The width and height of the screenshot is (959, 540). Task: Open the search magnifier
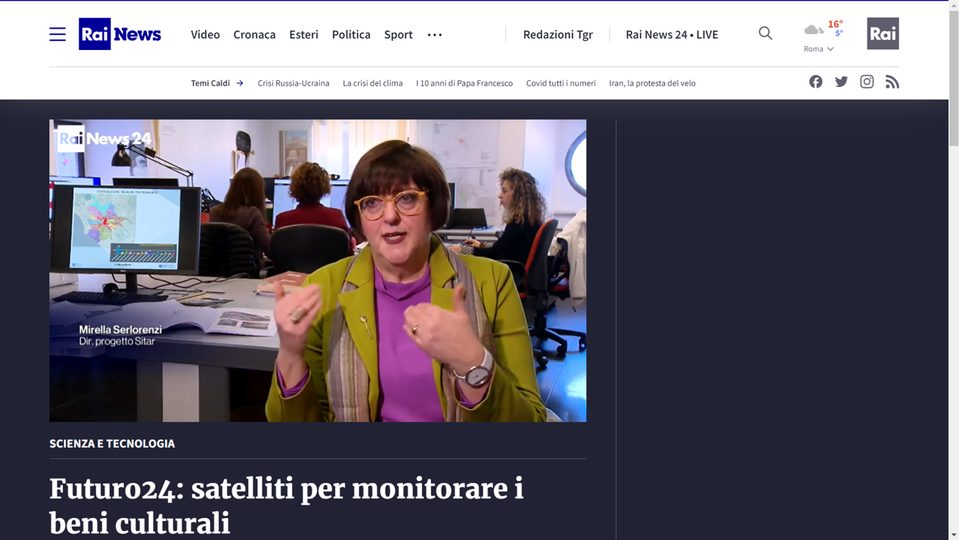tap(765, 34)
